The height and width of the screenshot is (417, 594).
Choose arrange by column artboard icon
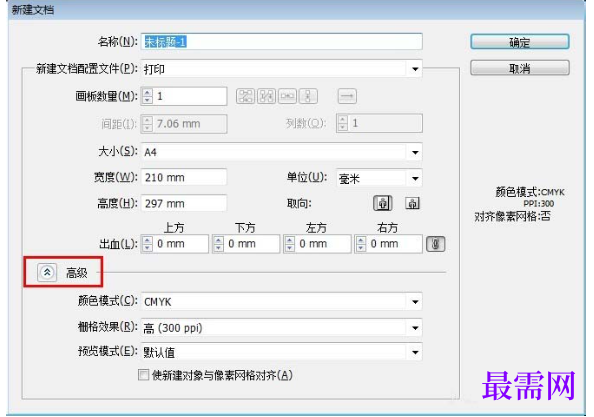[308, 96]
